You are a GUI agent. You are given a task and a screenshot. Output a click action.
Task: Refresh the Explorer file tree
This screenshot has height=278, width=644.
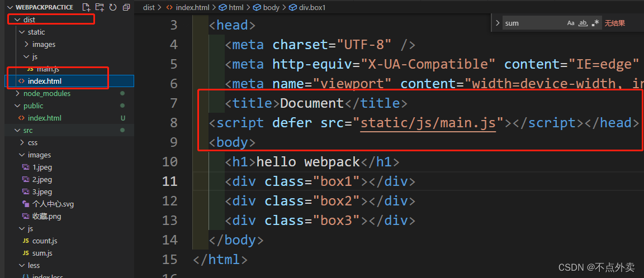[113, 7]
